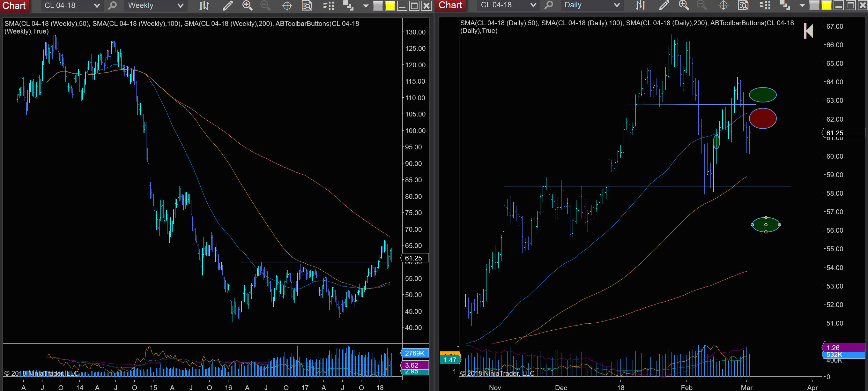The width and height of the screenshot is (868, 391).
Task: Expand toolbar overflow arrow in Daily chart
Action: coord(802,5)
